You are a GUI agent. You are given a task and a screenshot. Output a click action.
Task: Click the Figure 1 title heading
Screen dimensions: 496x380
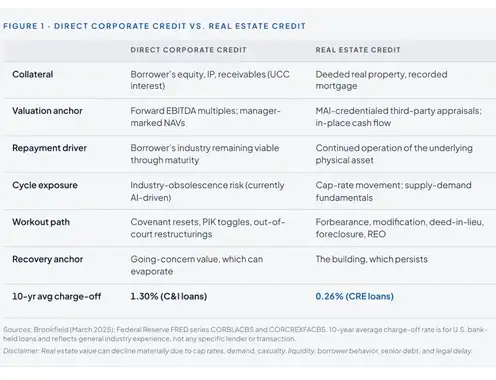(x=154, y=26)
